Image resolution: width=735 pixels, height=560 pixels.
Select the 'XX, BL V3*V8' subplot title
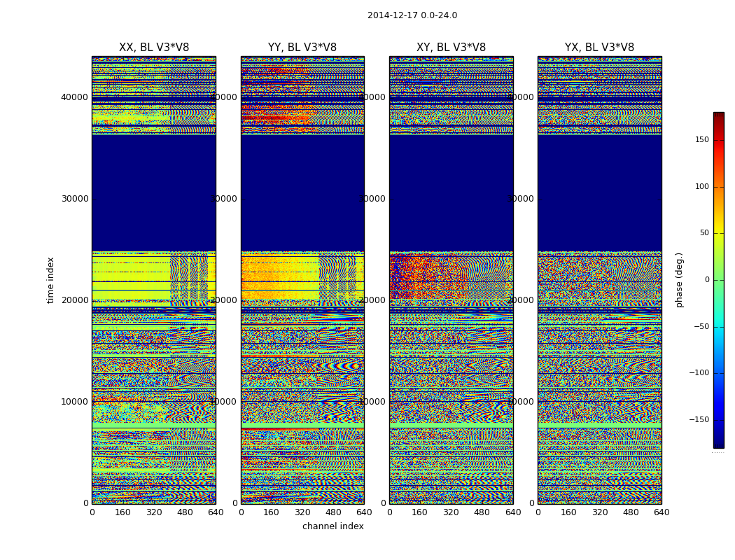click(x=154, y=48)
